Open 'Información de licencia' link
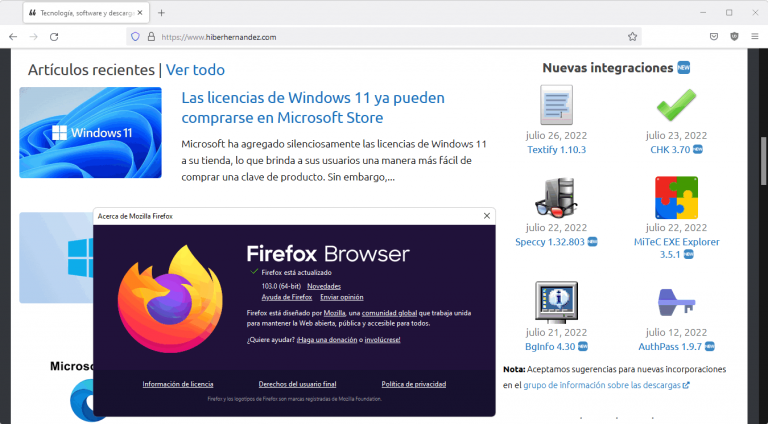Viewport: 768px width, 424px height. [x=177, y=384]
